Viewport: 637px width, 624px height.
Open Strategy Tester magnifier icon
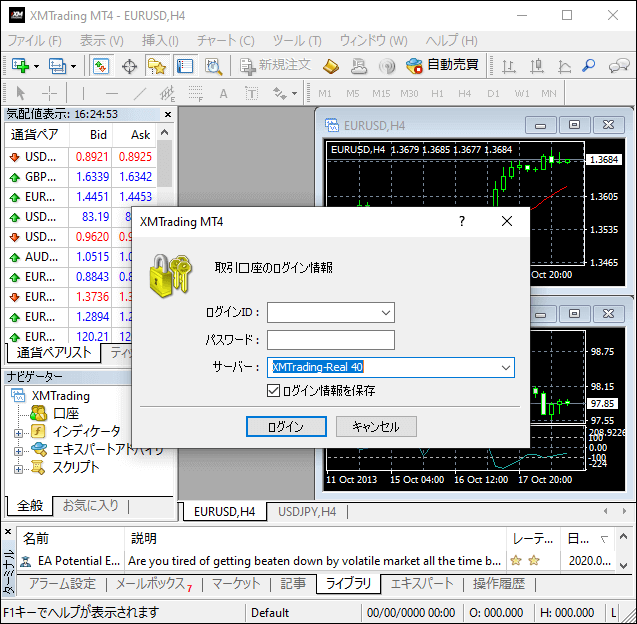(x=213, y=66)
